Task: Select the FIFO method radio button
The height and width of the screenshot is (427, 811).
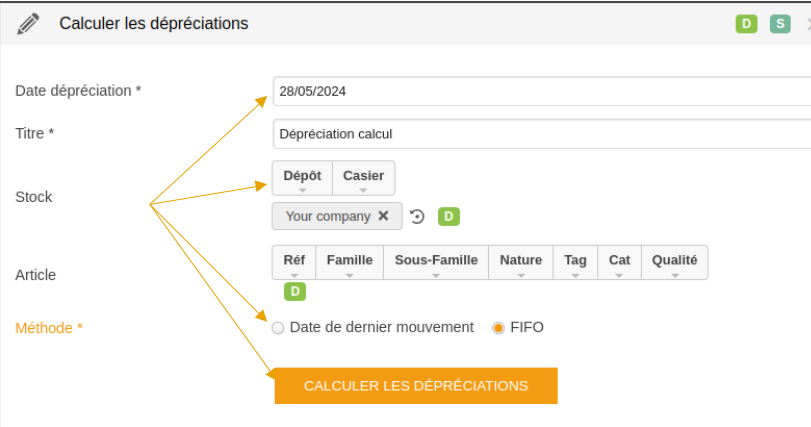Action: click(498, 328)
